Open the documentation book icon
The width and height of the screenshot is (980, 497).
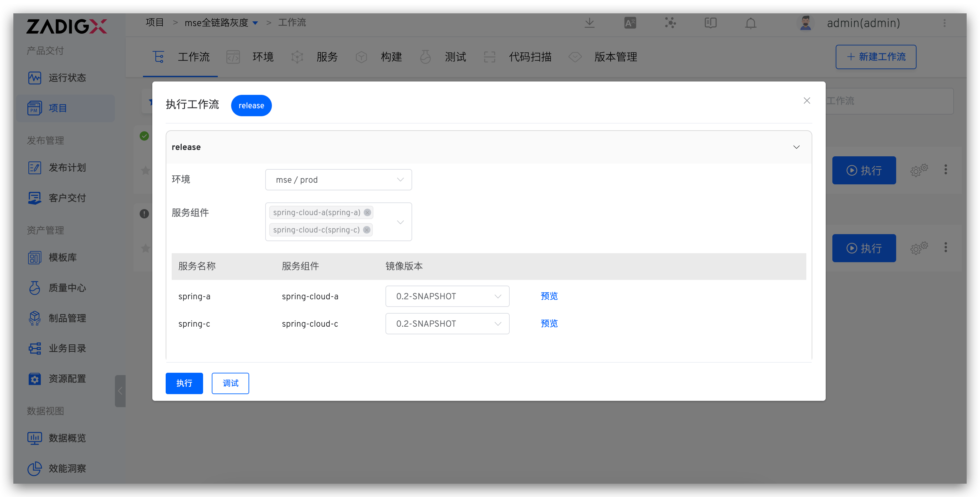(710, 23)
